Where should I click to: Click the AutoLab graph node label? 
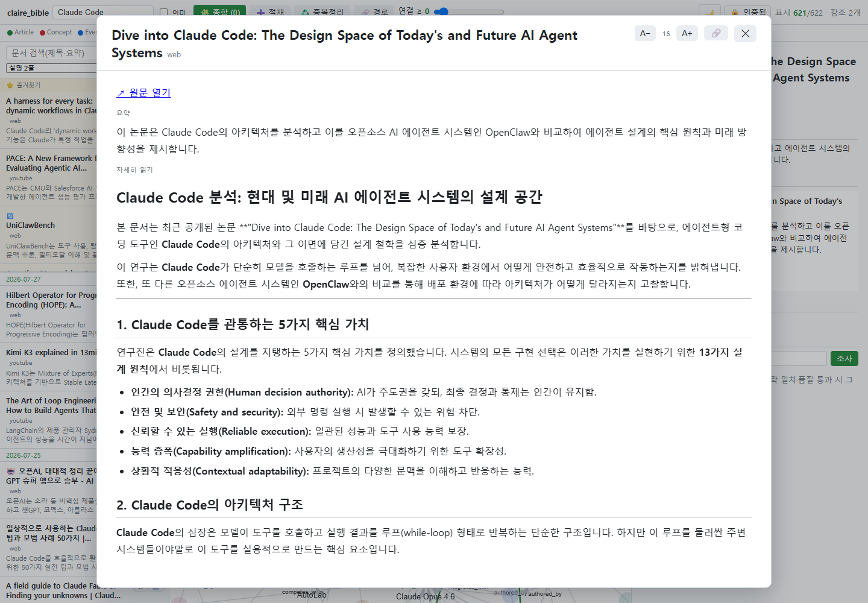(x=312, y=595)
